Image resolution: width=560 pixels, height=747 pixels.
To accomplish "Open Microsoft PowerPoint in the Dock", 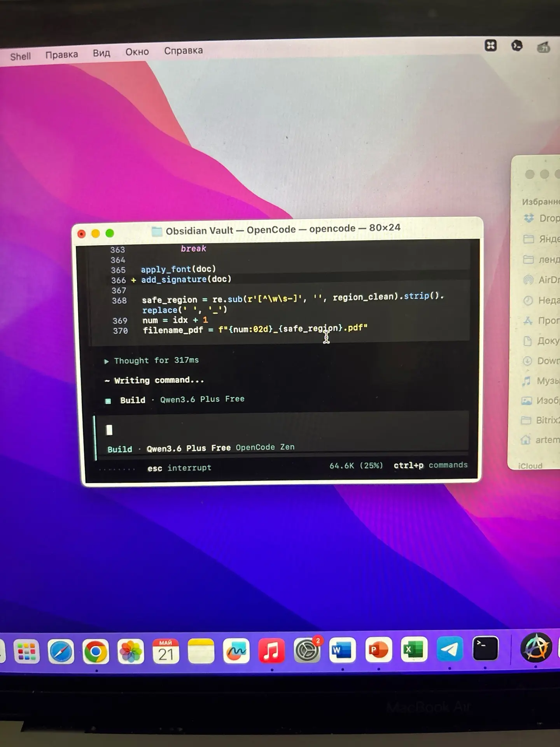I will point(378,649).
